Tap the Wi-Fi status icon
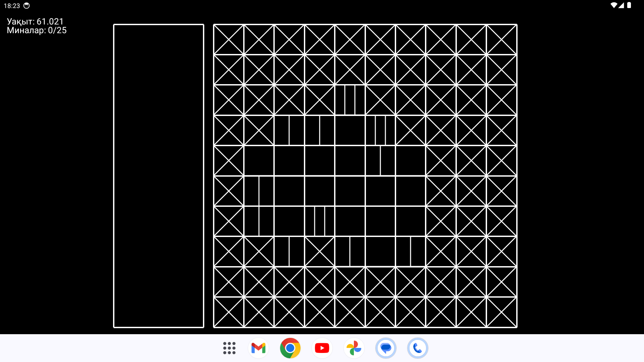 point(613,5)
